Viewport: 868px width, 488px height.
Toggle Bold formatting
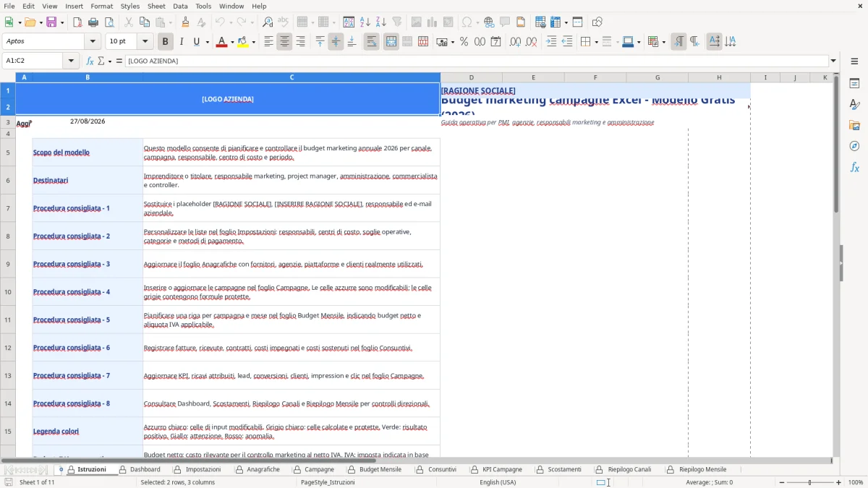click(165, 42)
